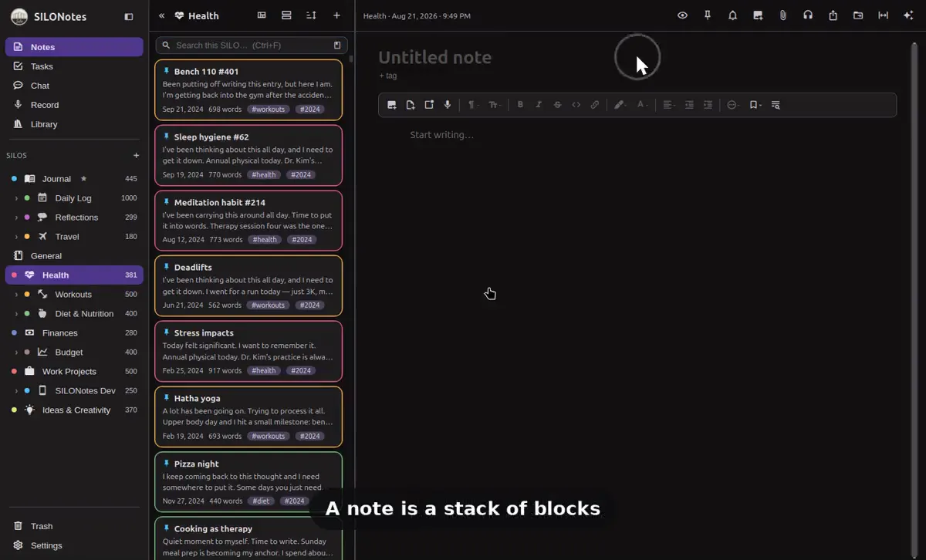
Task: Open Settings
Action: tap(74, 545)
